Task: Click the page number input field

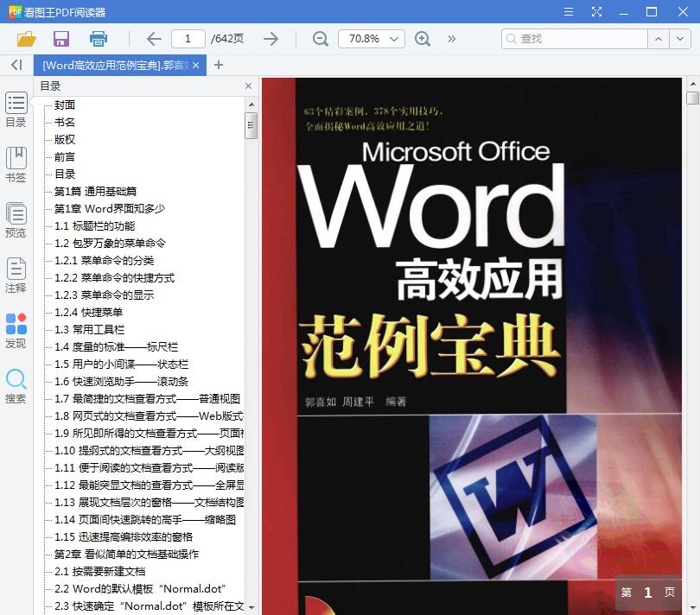Action: [x=188, y=39]
